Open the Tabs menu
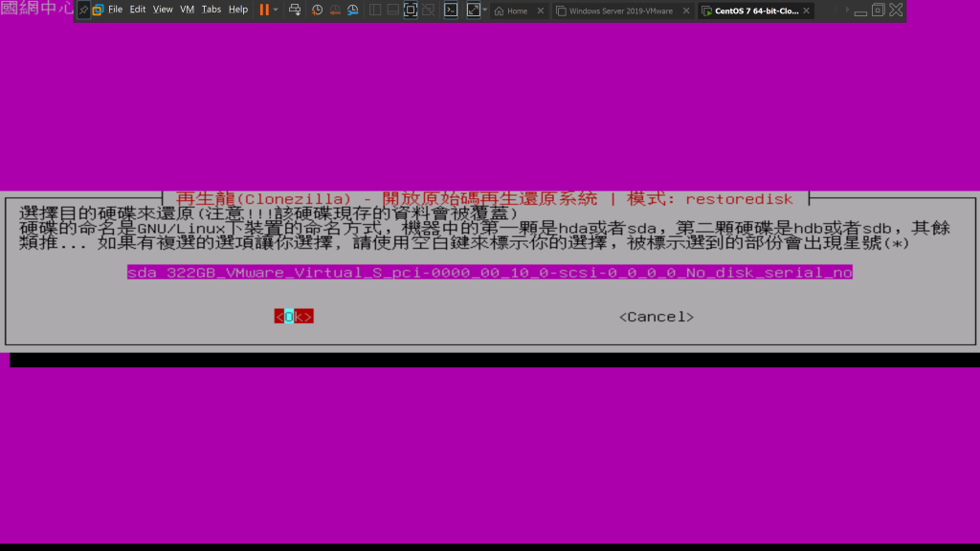The height and width of the screenshot is (551, 980). 212,10
